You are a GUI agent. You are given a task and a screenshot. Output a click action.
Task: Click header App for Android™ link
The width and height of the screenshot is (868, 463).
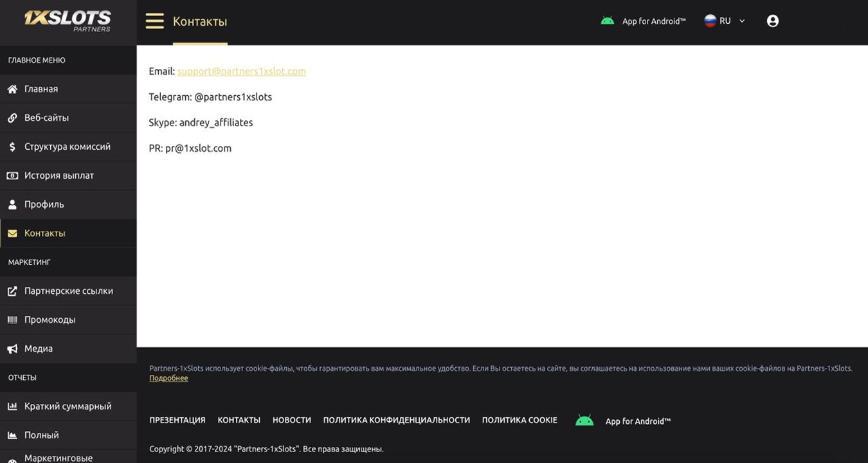coord(654,21)
